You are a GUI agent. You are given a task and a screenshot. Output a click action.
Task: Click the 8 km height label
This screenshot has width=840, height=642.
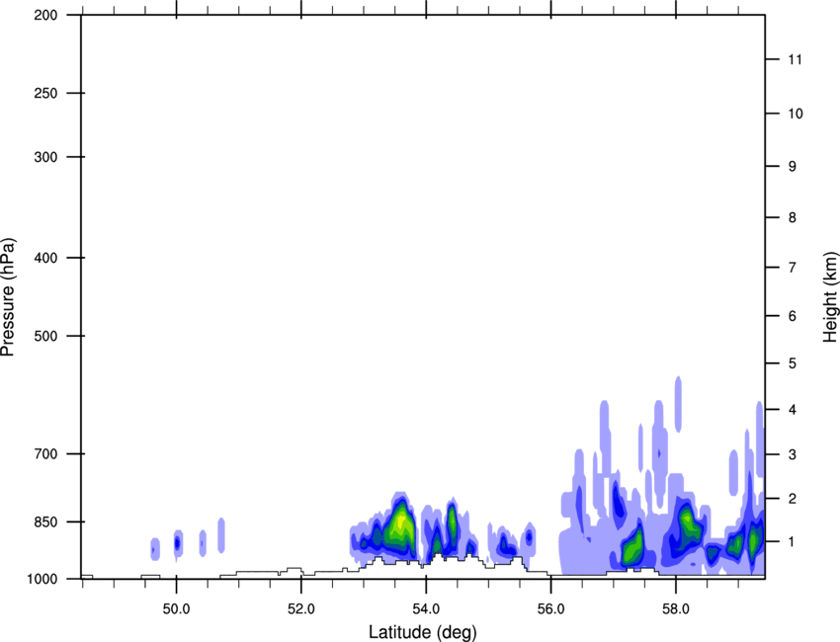(x=793, y=217)
